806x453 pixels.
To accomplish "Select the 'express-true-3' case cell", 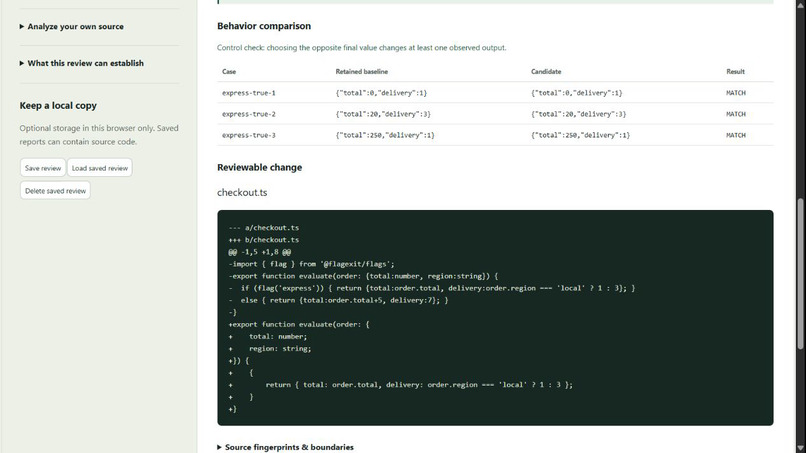I will [249, 135].
